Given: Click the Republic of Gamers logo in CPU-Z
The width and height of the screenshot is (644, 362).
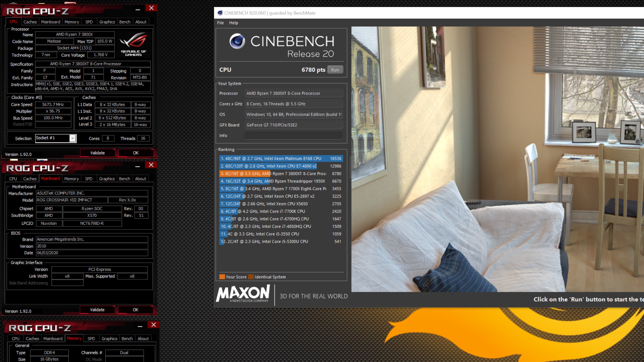Looking at the screenshot, I should pos(133,44).
